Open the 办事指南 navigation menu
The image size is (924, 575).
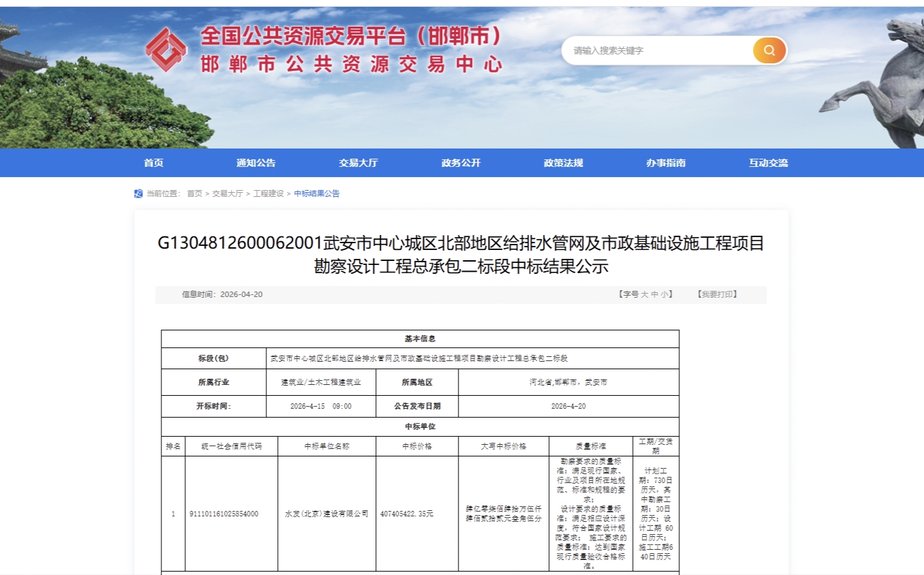coord(666,163)
